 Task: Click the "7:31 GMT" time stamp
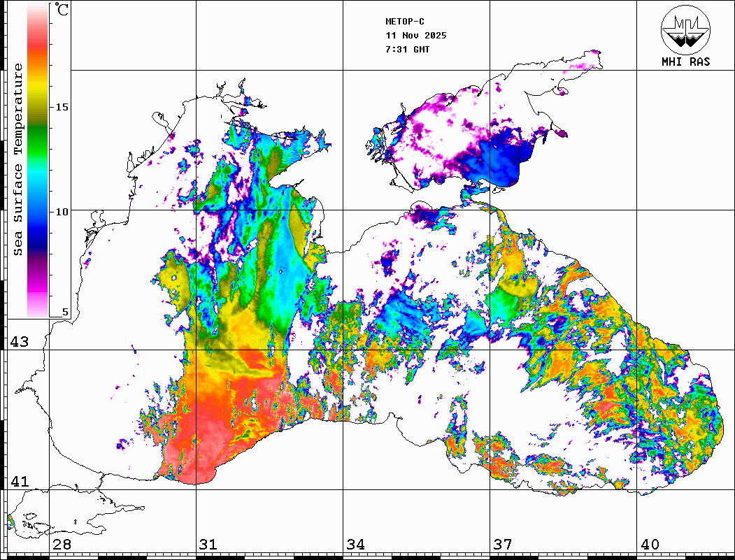408,50
